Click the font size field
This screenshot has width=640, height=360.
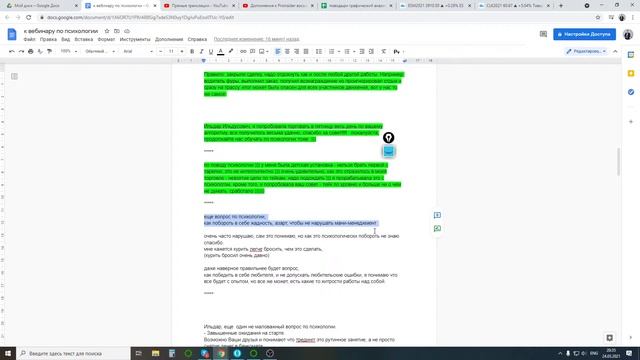(x=171, y=51)
